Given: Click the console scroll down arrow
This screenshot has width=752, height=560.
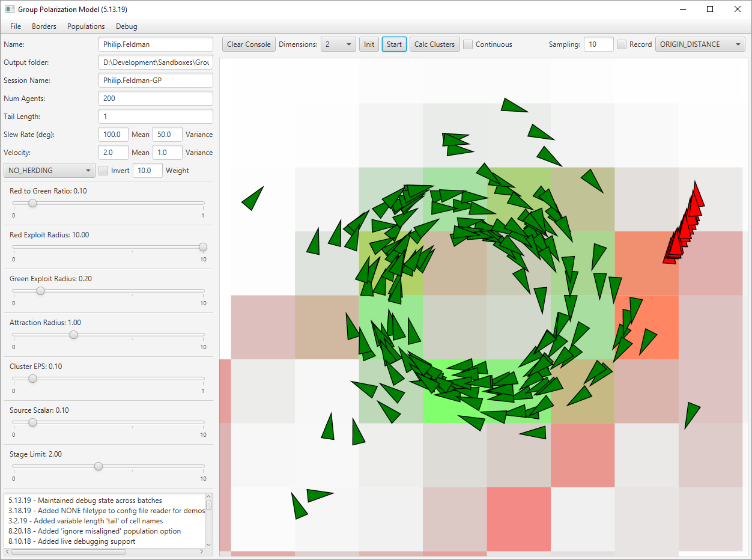Looking at the screenshot, I should pyautogui.click(x=208, y=544).
